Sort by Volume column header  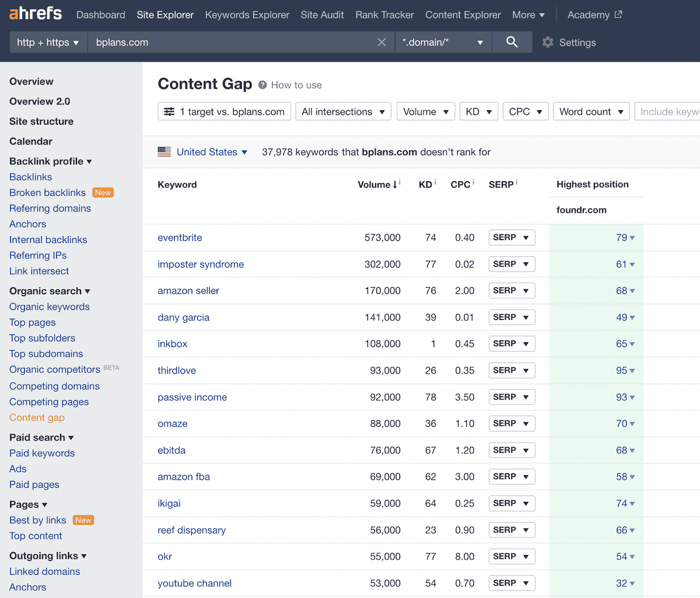click(377, 184)
